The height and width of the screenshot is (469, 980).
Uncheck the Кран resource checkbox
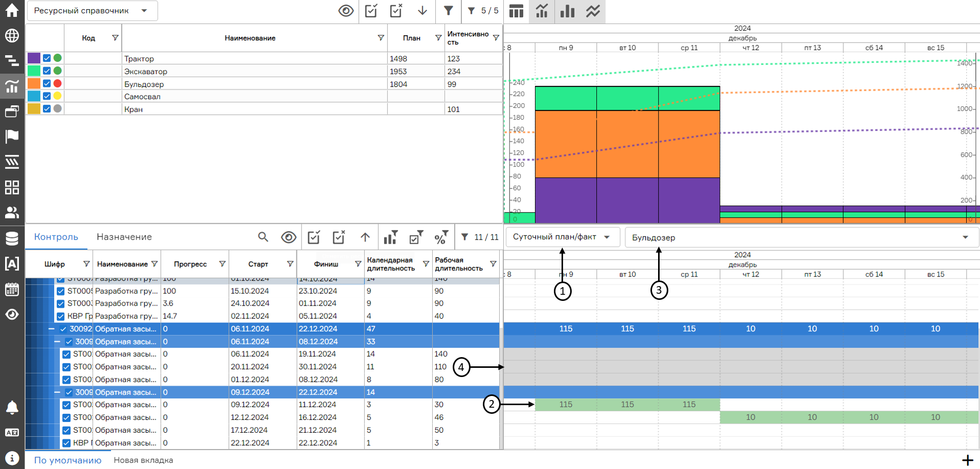click(x=46, y=108)
